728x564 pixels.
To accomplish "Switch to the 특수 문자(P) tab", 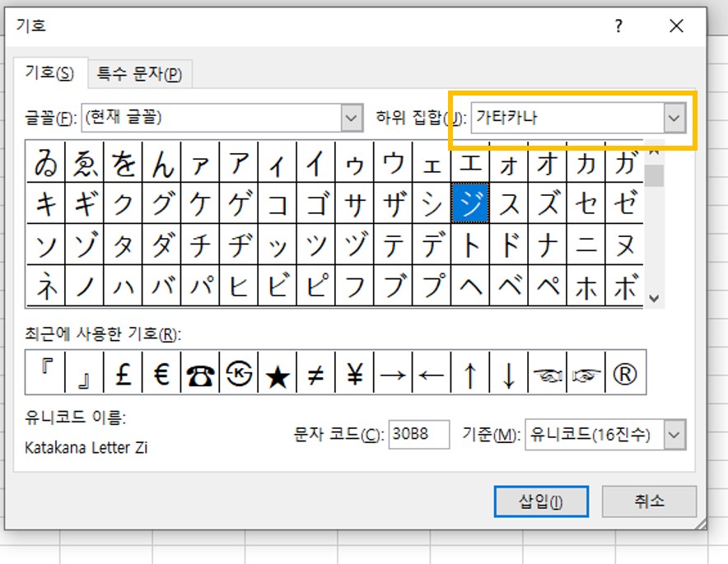I will [x=139, y=74].
